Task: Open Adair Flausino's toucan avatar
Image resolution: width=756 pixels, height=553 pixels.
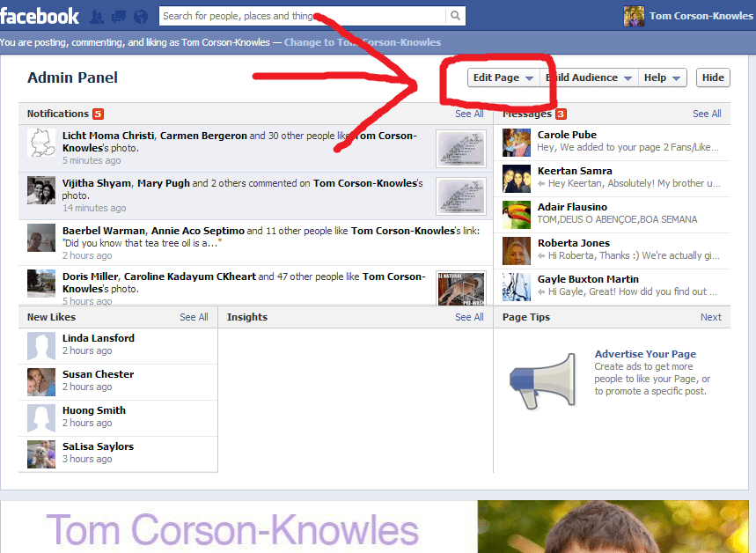Action: click(517, 215)
